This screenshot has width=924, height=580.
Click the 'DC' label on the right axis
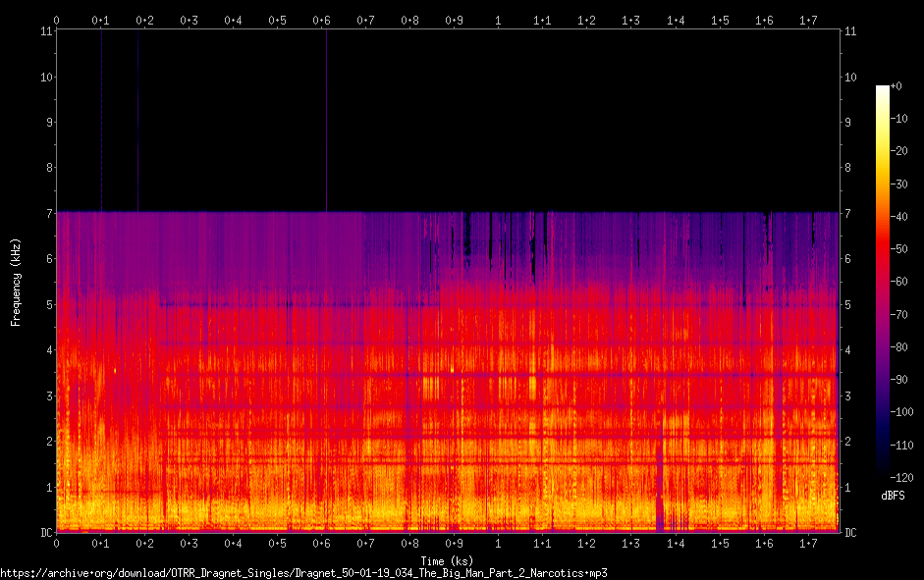tap(851, 533)
